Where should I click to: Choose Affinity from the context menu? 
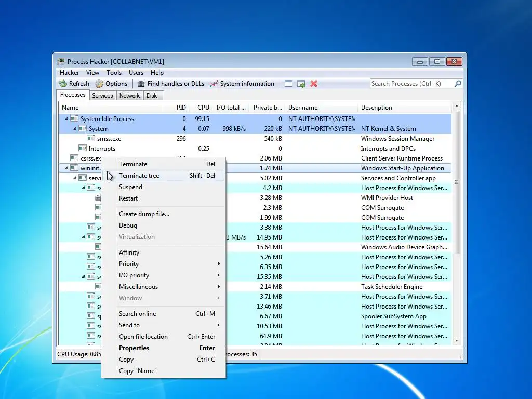[164, 252]
